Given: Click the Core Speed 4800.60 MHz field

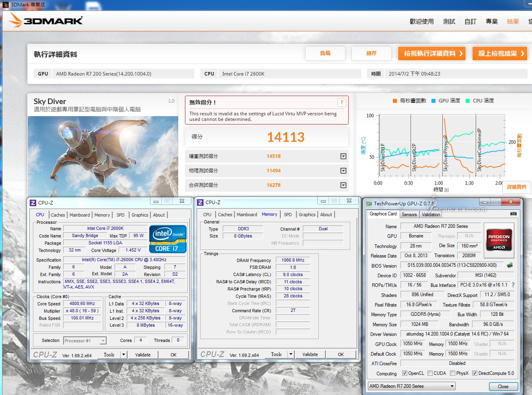Looking at the screenshot, I should click(82, 304).
